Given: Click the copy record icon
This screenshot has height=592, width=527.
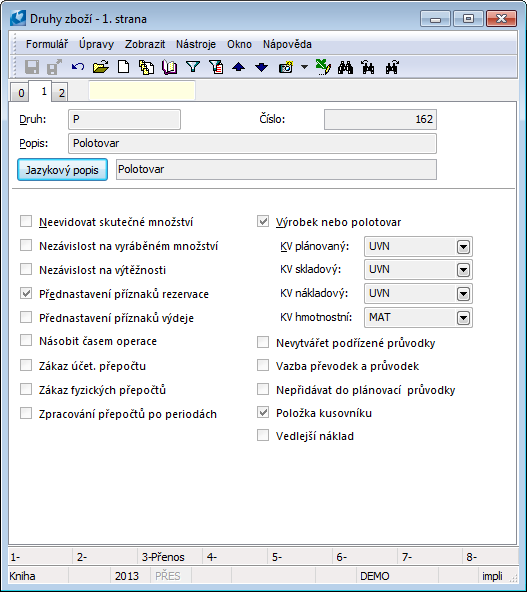Looking at the screenshot, I should (146, 67).
